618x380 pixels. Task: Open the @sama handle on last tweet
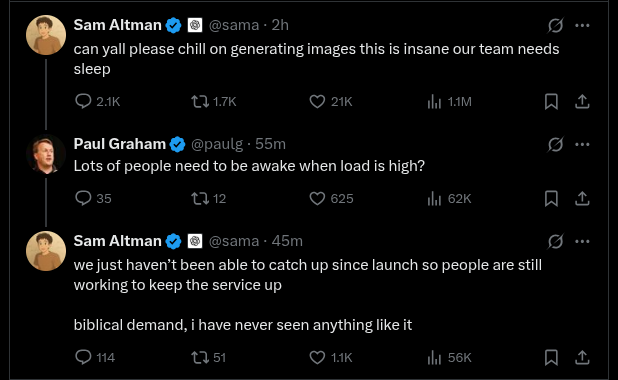(x=234, y=241)
